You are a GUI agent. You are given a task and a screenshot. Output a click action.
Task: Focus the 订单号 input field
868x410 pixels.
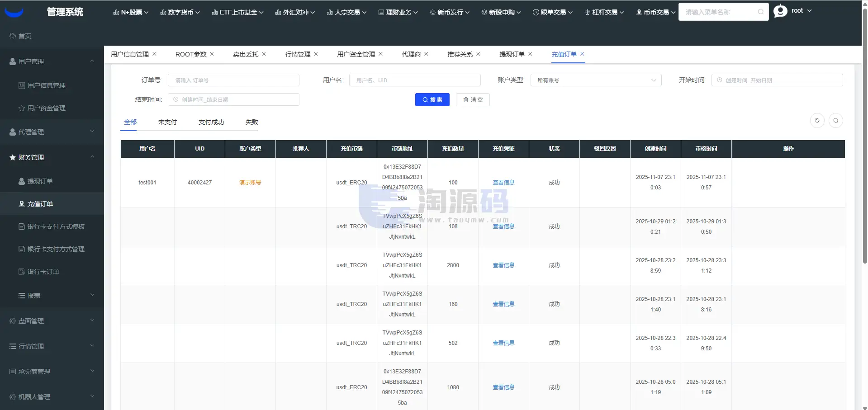point(233,80)
